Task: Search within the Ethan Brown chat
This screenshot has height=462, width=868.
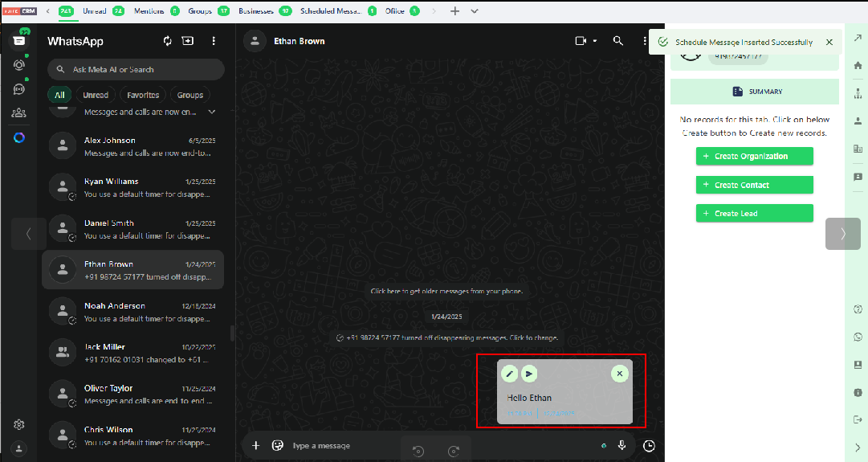Action: pos(617,41)
